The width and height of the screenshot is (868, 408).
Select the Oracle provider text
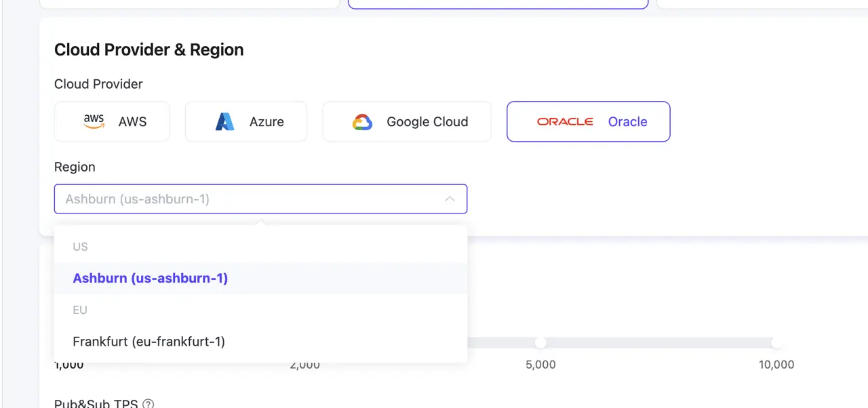[x=627, y=122]
